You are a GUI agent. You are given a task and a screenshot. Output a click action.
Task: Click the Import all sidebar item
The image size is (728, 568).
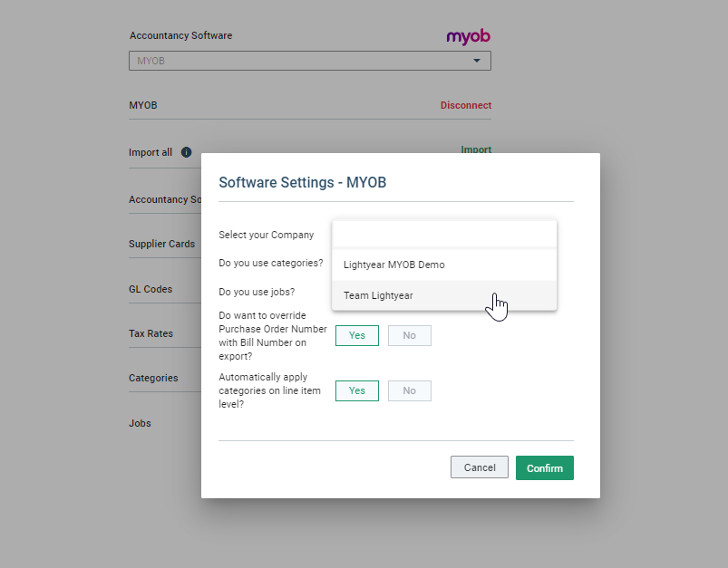[150, 152]
